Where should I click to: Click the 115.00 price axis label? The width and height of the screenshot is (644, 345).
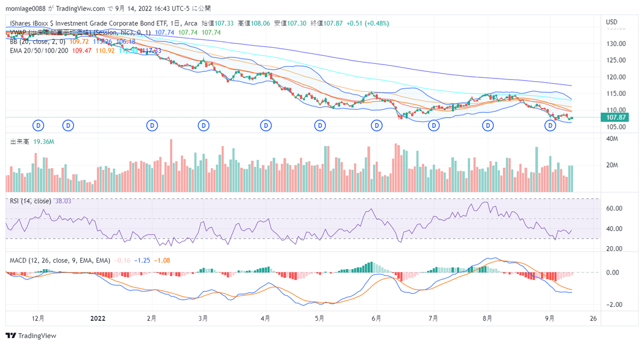click(616, 94)
